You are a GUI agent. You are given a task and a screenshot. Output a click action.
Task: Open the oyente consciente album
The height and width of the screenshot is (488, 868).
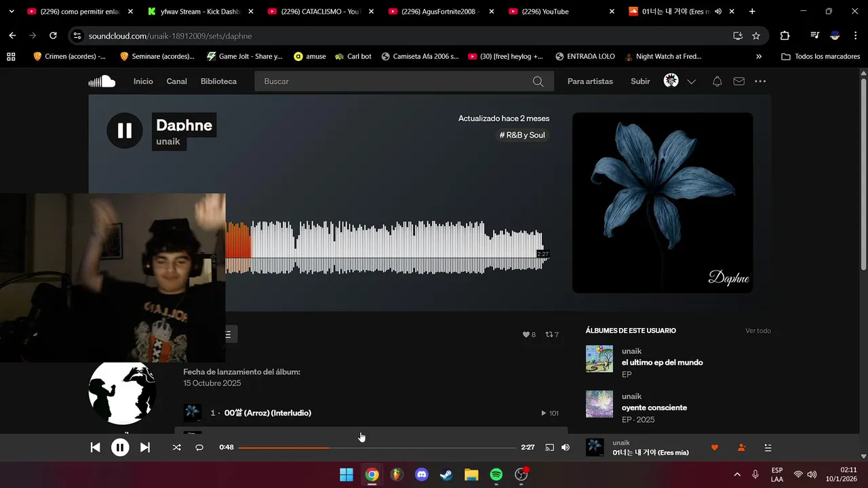point(654,408)
